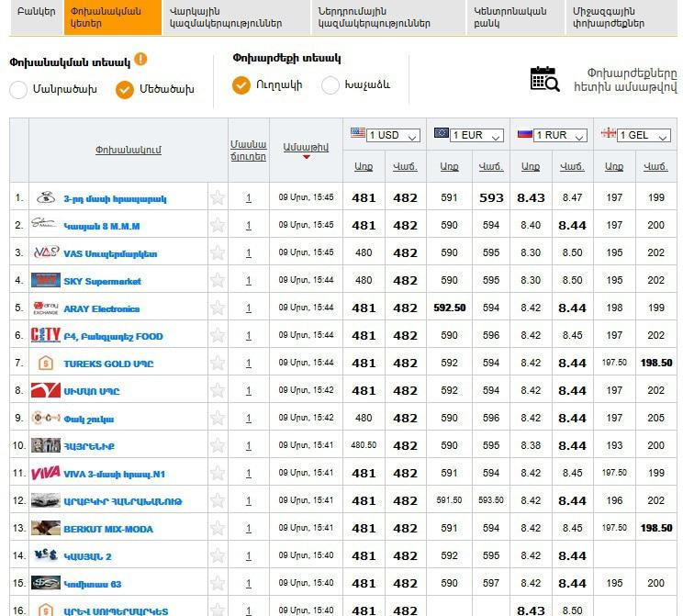Select the Մանրածախ radio option
The height and width of the screenshot is (616, 683).
tap(18, 89)
